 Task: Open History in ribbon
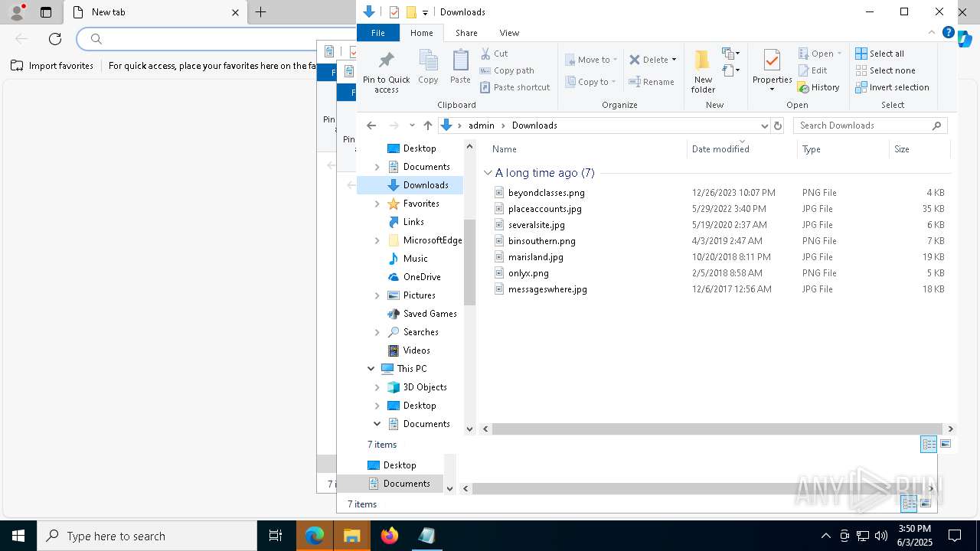coord(818,87)
